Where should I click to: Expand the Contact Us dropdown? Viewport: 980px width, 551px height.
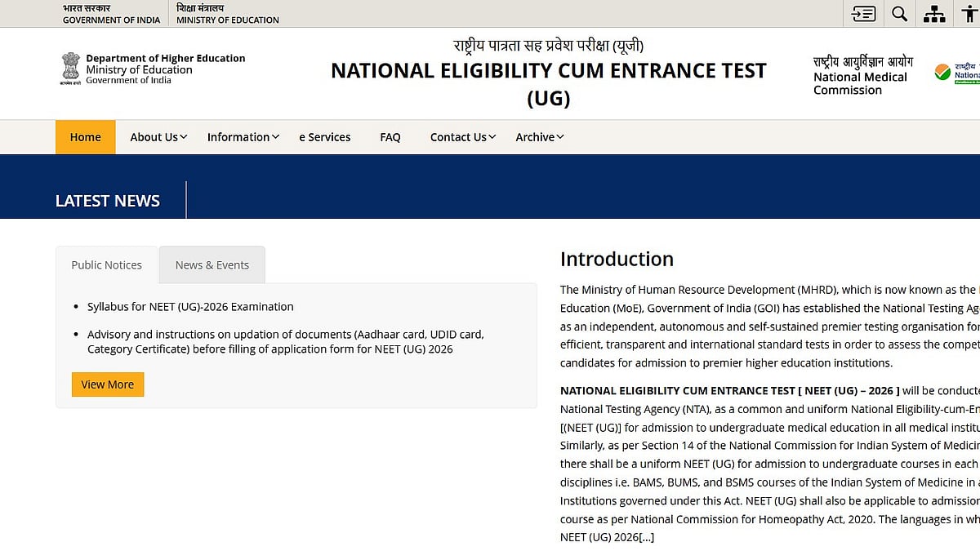click(461, 137)
